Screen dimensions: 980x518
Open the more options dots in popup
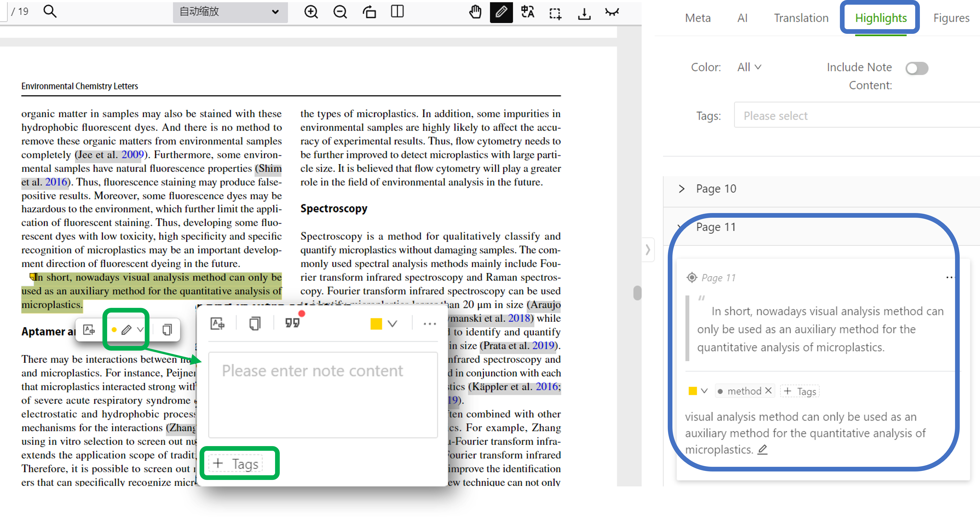tap(429, 324)
